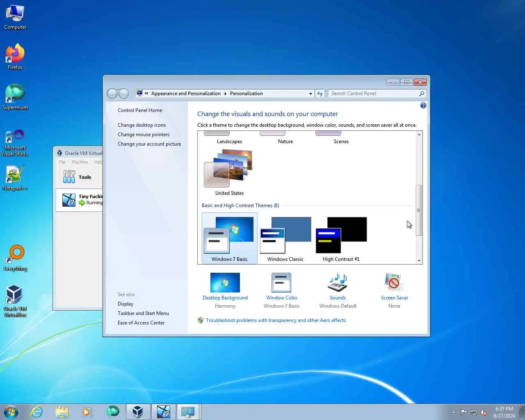Select the United States theme
The height and width of the screenshot is (420, 525).
[229, 172]
